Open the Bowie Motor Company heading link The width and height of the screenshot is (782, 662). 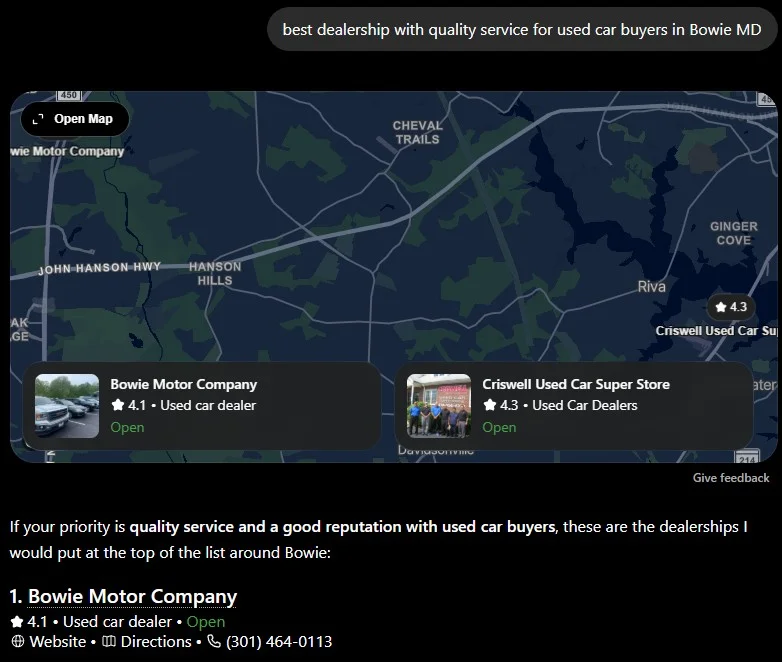pyautogui.click(x=132, y=597)
